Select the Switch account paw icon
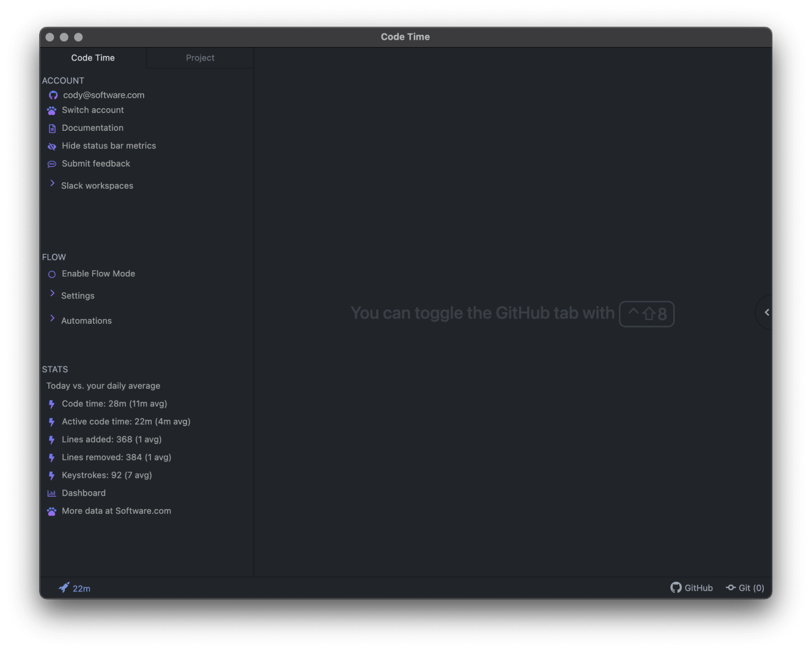Image resolution: width=812 pixels, height=652 pixels. [x=52, y=110]
